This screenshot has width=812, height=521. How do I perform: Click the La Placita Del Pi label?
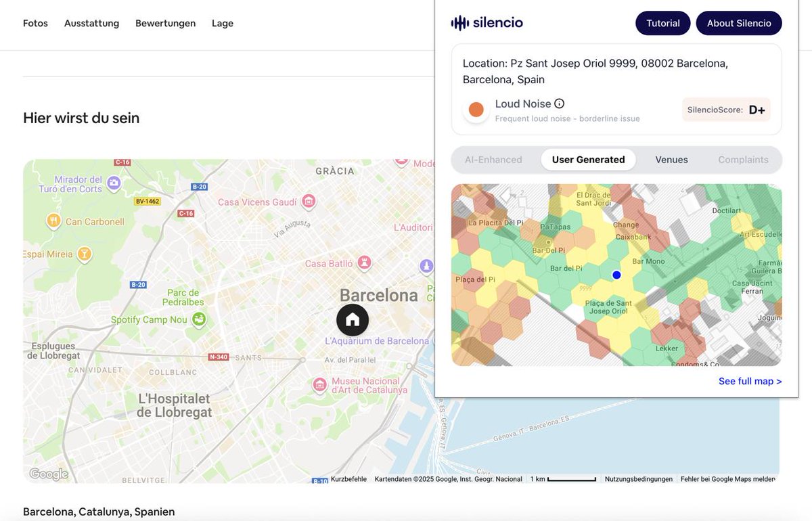point(496,222)
